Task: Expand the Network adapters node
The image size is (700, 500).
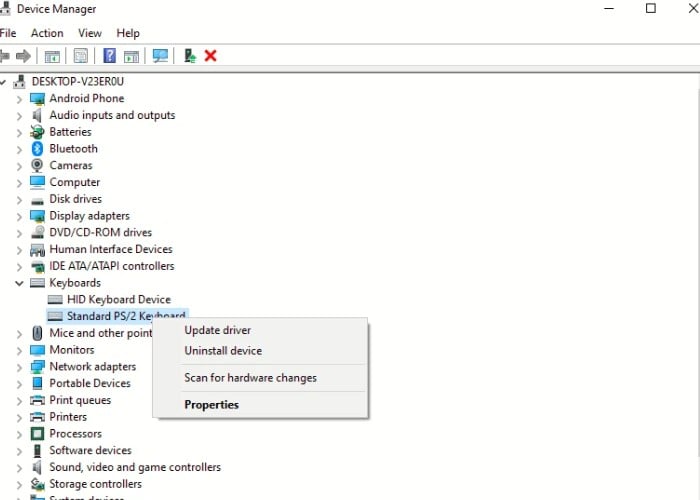Action: (x=19, y=367)
